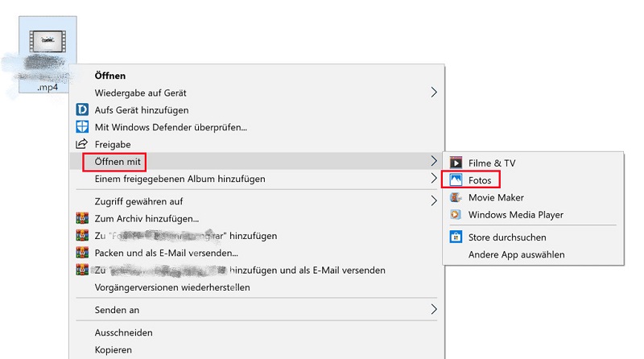Open with Filme & TV
Image resolution: width=644 pixels, height=359 pixels.
pyautogui.click(x=492, y=163)
